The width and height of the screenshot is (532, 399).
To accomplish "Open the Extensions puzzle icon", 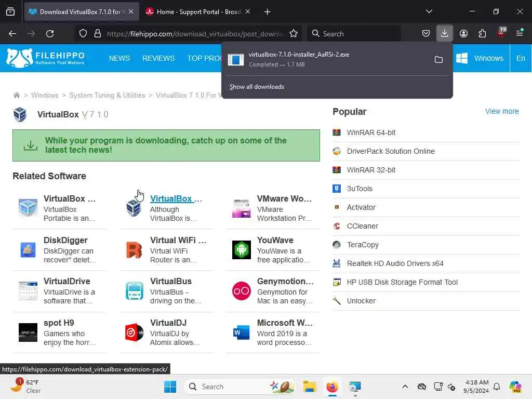I will [482, 34].
